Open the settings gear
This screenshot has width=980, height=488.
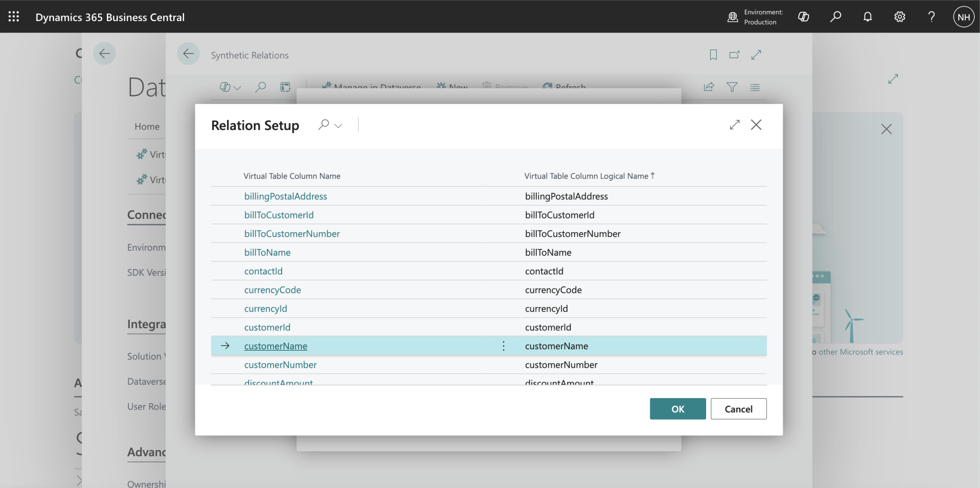[x=899, y=17]
